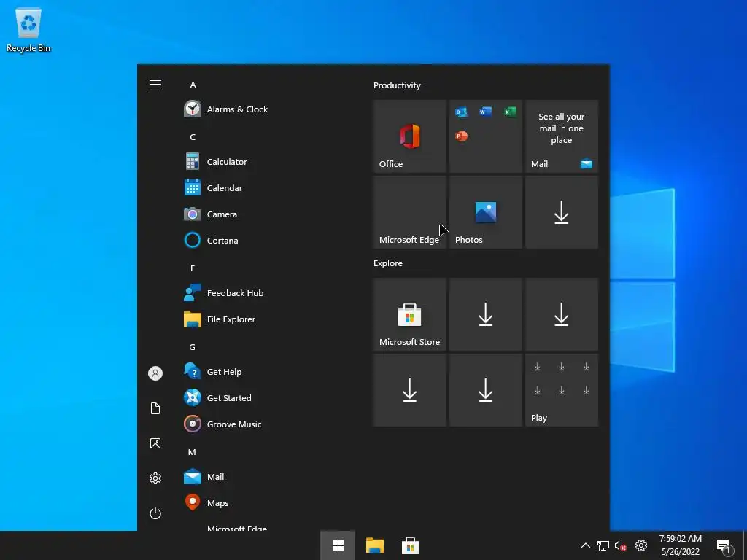Open the user account icon in Start sidebar
The height and width of the screenshot is (560, 747).
[155, 373]
